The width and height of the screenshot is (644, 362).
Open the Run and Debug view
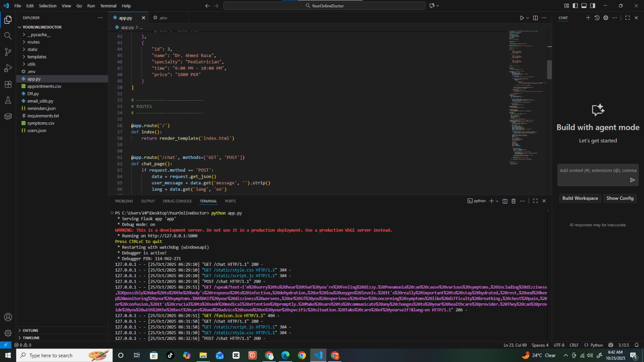[x=8, y=68]
